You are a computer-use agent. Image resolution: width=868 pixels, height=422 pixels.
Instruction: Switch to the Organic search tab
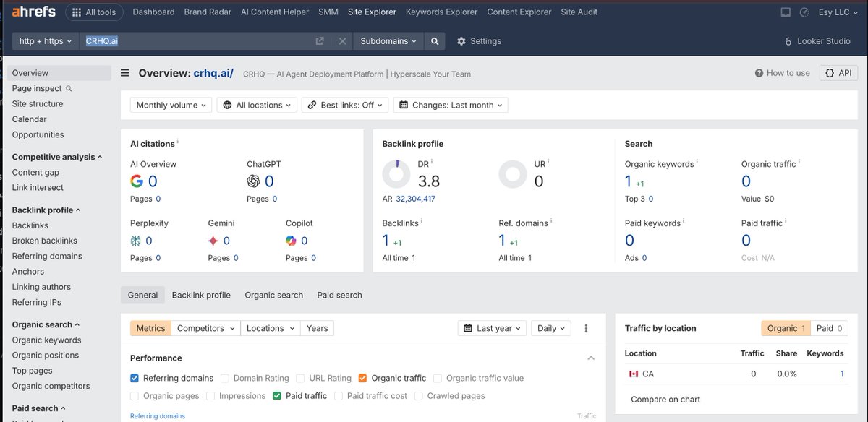click(274, 295)
